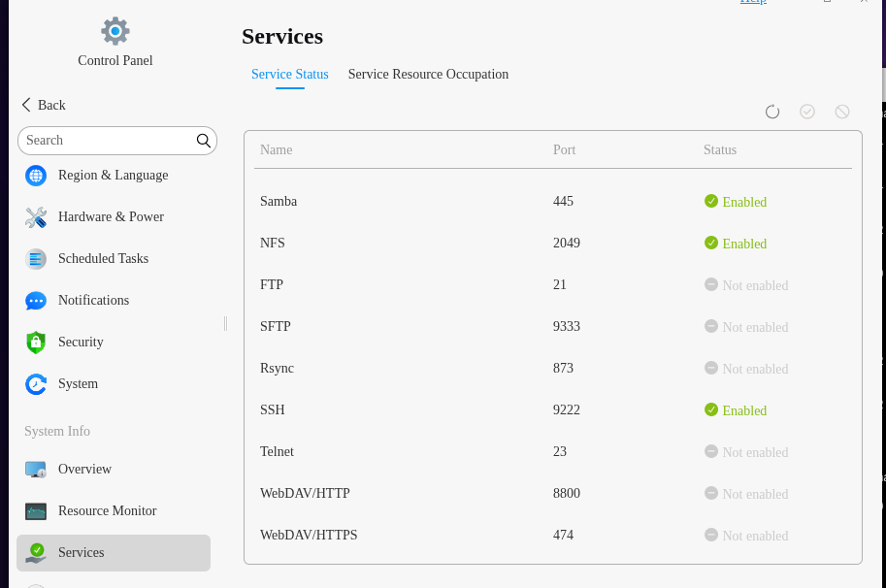Click the sidebar splitter handle
This screenshot has height=588, width=886.
pyautogui.click(x=225, y=324)
